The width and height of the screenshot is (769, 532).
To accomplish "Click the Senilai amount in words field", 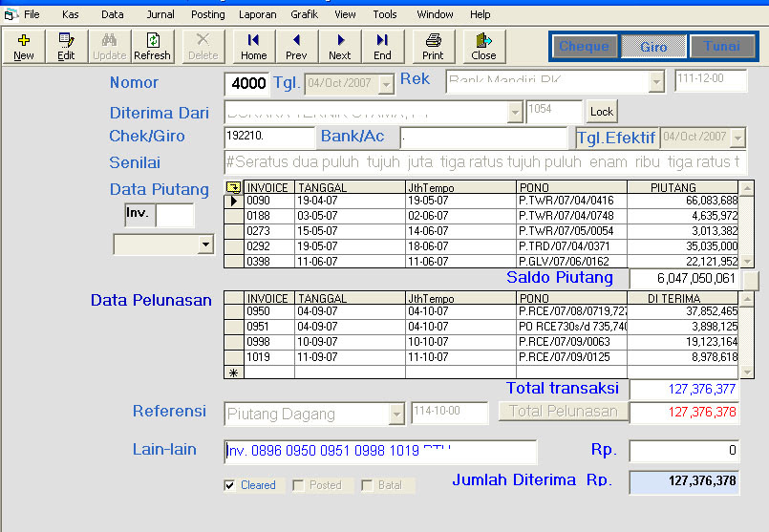I will [485, 162].
